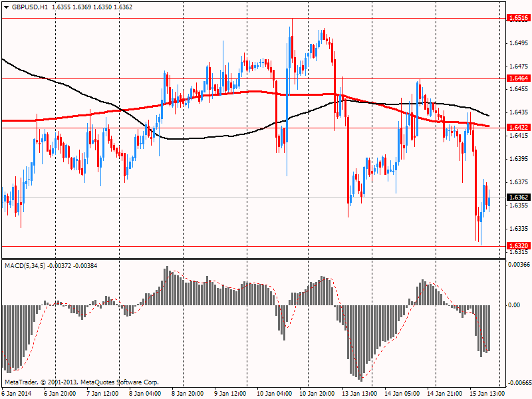Click the 1.6475 price scale label
Viewport: 532px width, 399px height.
point(519,66)
